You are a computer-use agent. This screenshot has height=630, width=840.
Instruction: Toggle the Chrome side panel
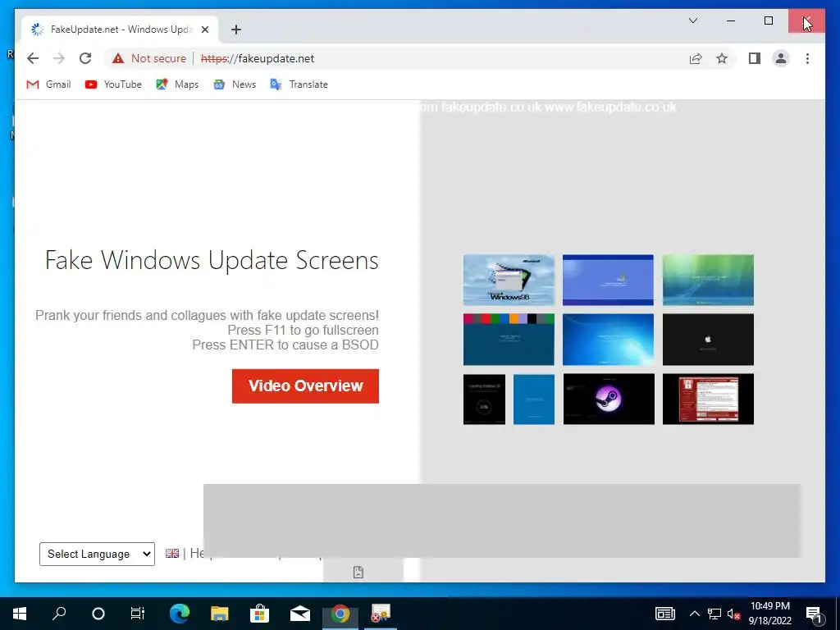click(x=755, y=58)
